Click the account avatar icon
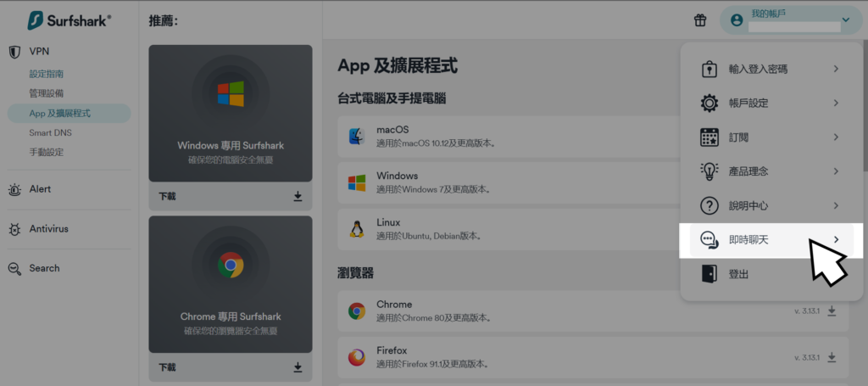 pyautogui.click(x=737, y=20)
